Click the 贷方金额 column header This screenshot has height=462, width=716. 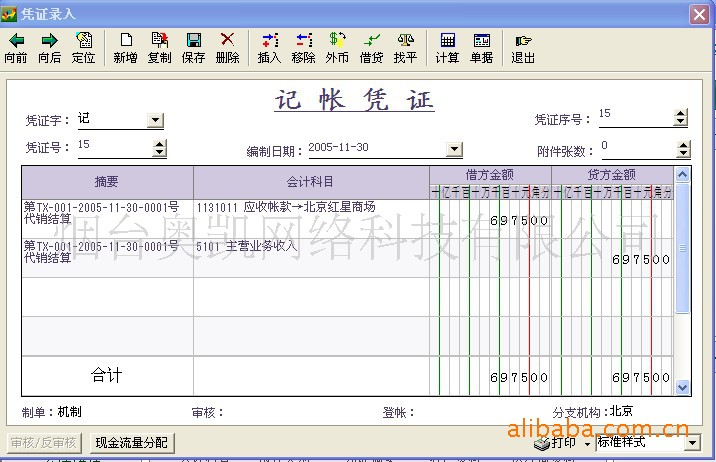pyautogui.click(x=612, y=175)
